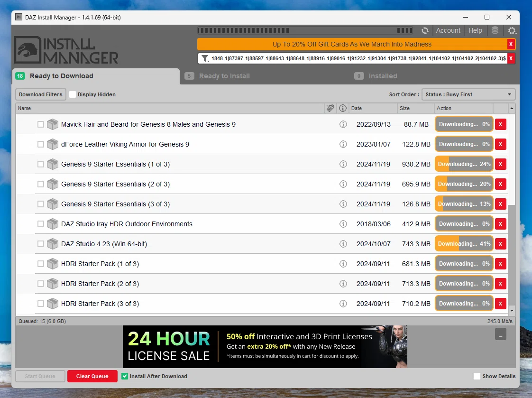Show info for HDRI Starter Pack (2 of 3)
Screen dimensions: 532x398
[x=343, y=284]
